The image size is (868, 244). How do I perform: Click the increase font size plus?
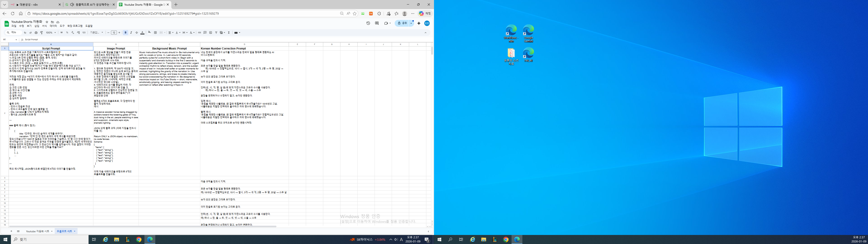pyautogui.click(x=119, y=33)
